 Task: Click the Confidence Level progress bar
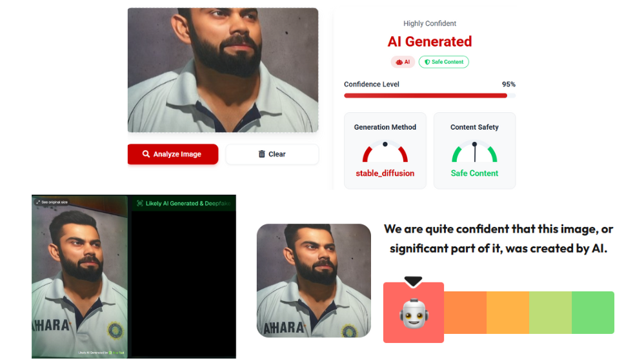tap(430, 95)
